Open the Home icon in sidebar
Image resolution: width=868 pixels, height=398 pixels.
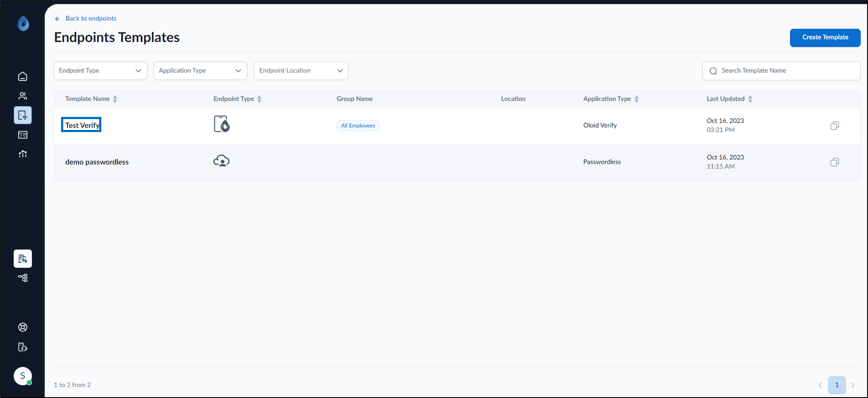pyautogui.click(x=23, y=77)
